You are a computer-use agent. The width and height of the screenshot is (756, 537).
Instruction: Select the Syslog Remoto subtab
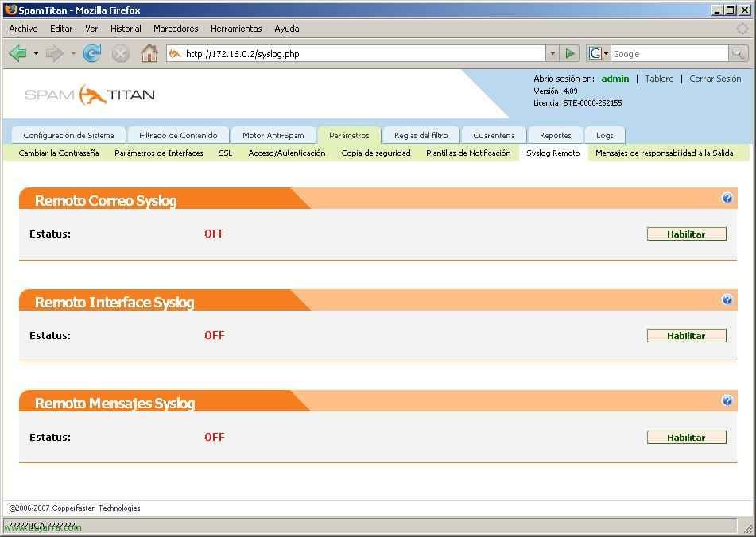pyautogui.click(x=553, y=153)
